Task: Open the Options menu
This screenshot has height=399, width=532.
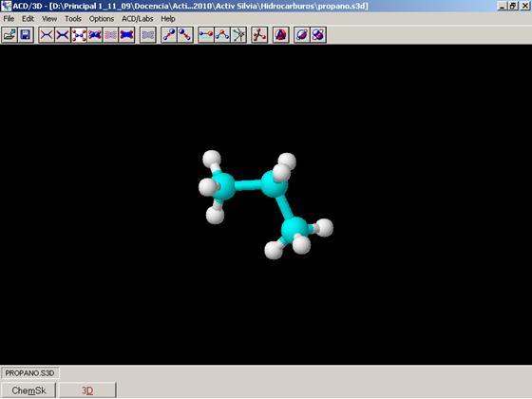Action: 102,19
